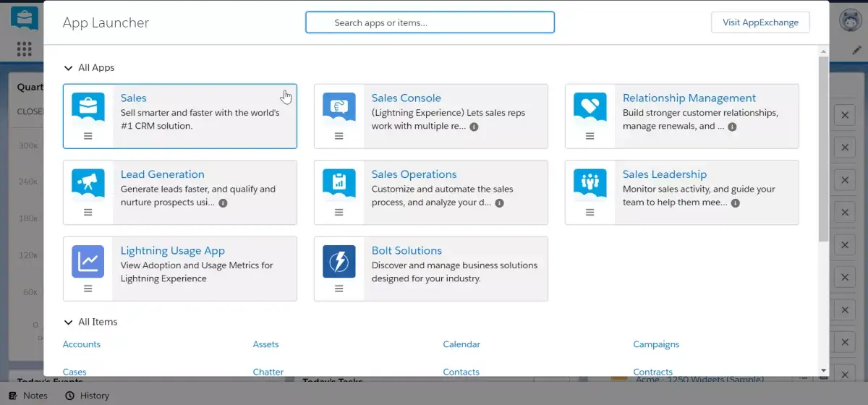
Task: Collapse the All Items section
Action: click(x=69, y=322)
